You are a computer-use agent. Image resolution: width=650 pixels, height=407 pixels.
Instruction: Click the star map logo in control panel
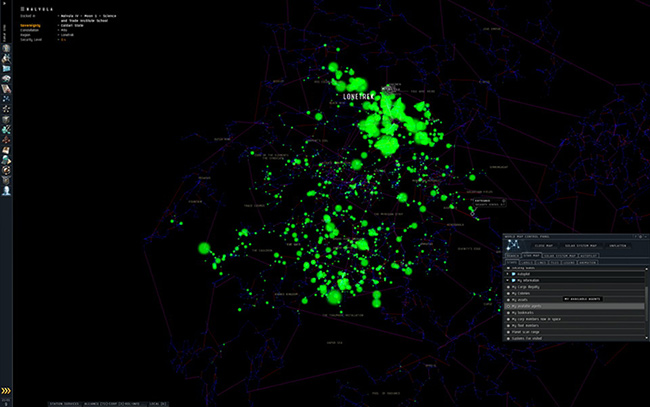(513, 245)
